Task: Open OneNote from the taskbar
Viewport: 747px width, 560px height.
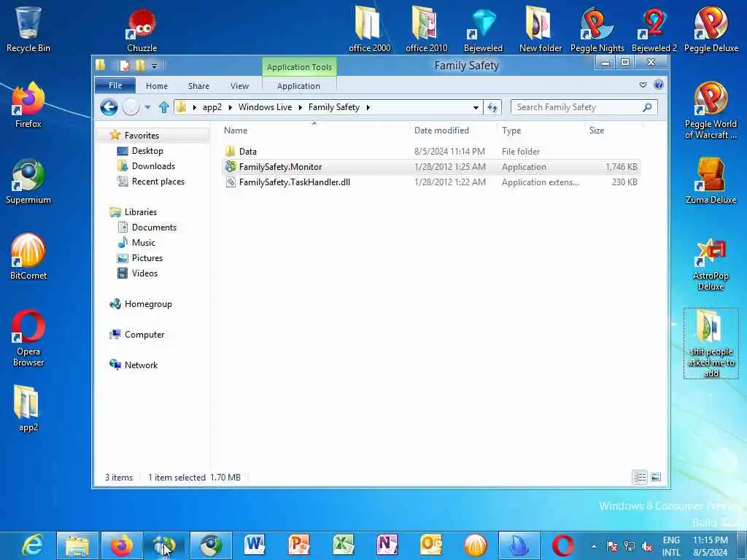Action: coord(387,545)
